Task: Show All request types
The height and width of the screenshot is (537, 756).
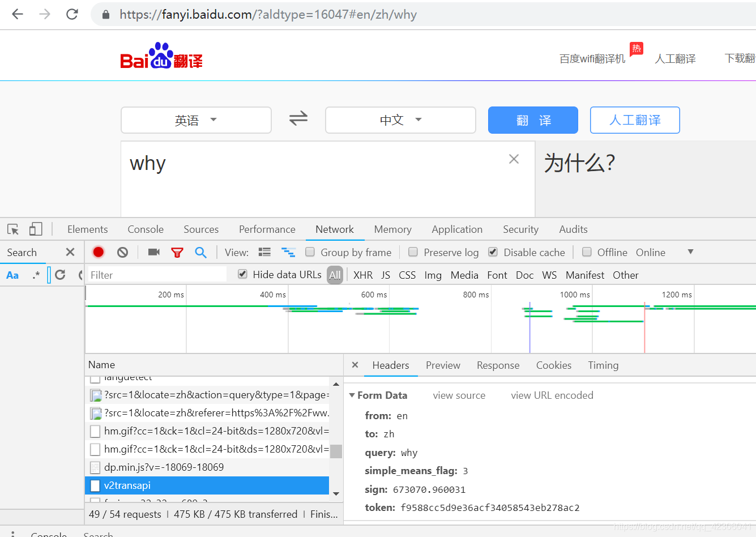Action: [x=335, y=275]
